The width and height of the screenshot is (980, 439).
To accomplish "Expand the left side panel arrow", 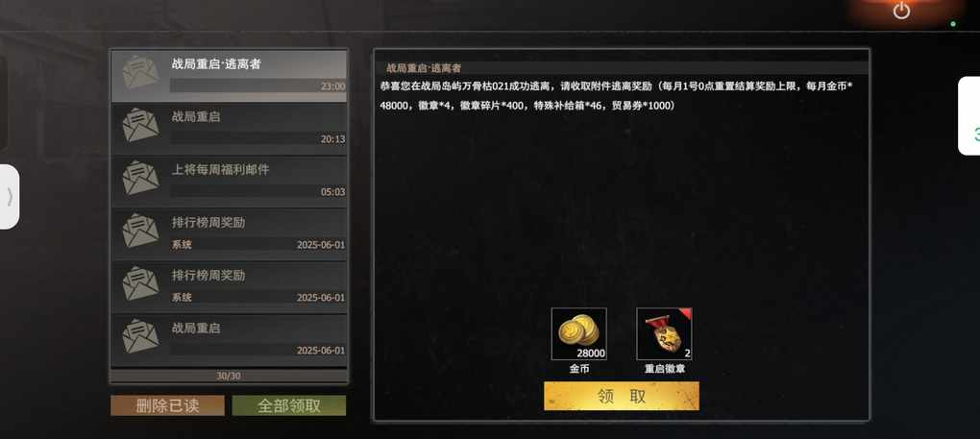I will pyautogui.click(x=10, y=197).
